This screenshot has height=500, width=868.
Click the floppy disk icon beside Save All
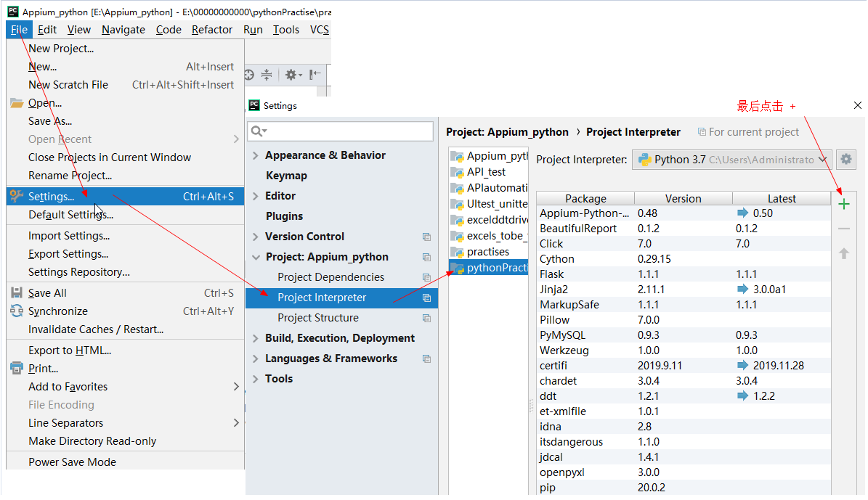pyautogui.click(x=17, y=292)
